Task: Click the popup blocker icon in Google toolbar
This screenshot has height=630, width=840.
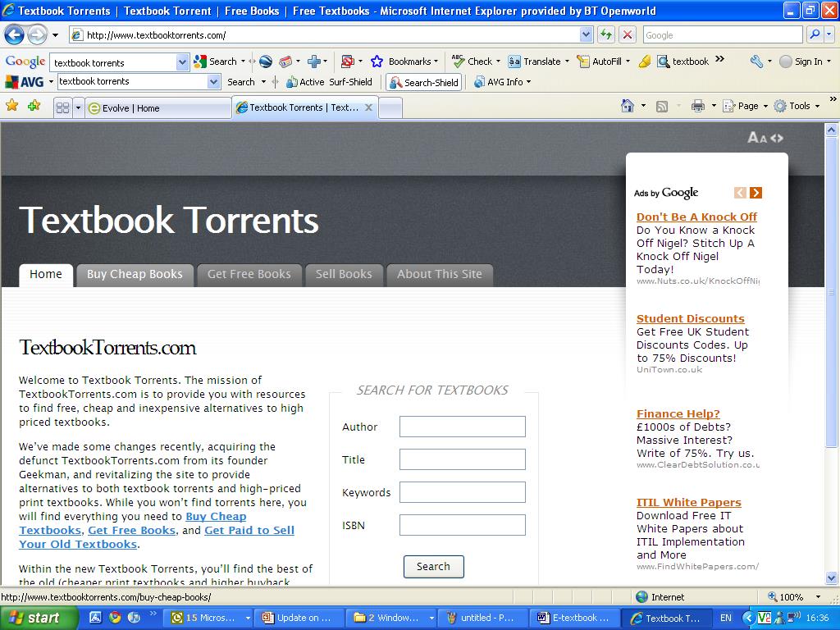Action: click(x=348, y=62)
